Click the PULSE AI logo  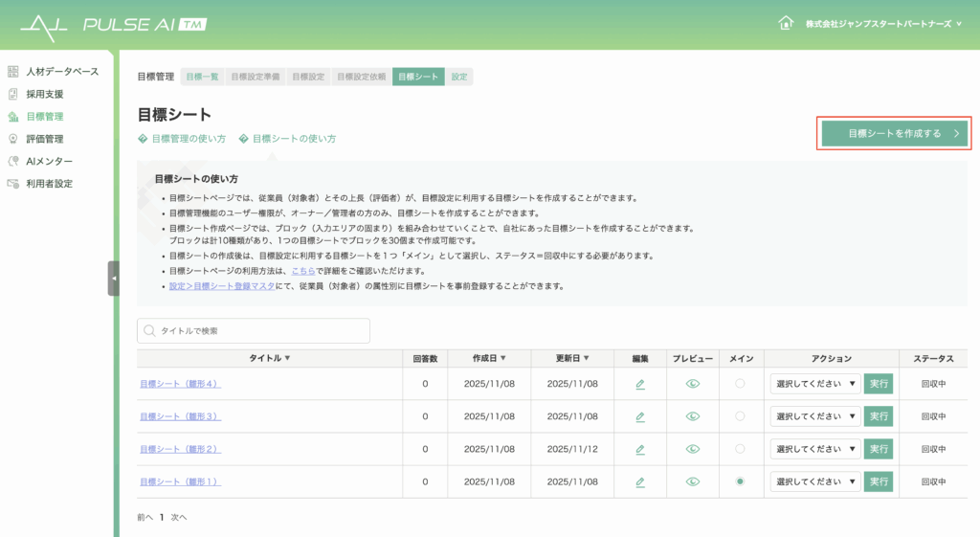113,24
